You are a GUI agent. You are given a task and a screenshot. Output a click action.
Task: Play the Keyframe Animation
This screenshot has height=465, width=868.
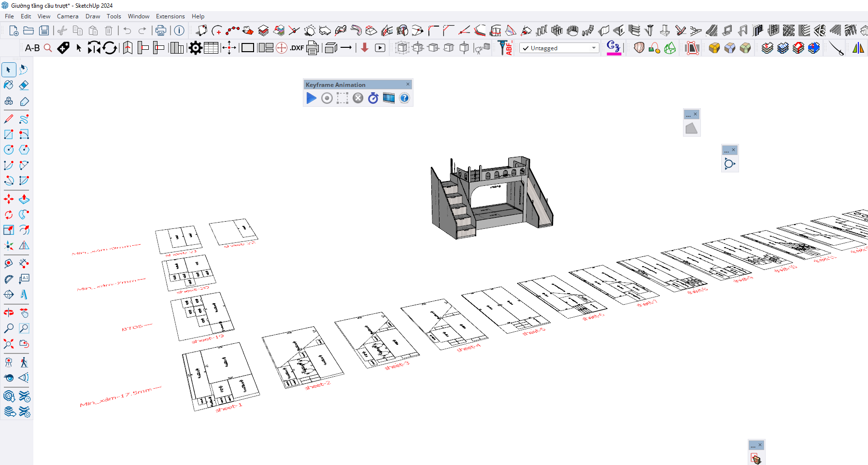(x=312, y=98)
